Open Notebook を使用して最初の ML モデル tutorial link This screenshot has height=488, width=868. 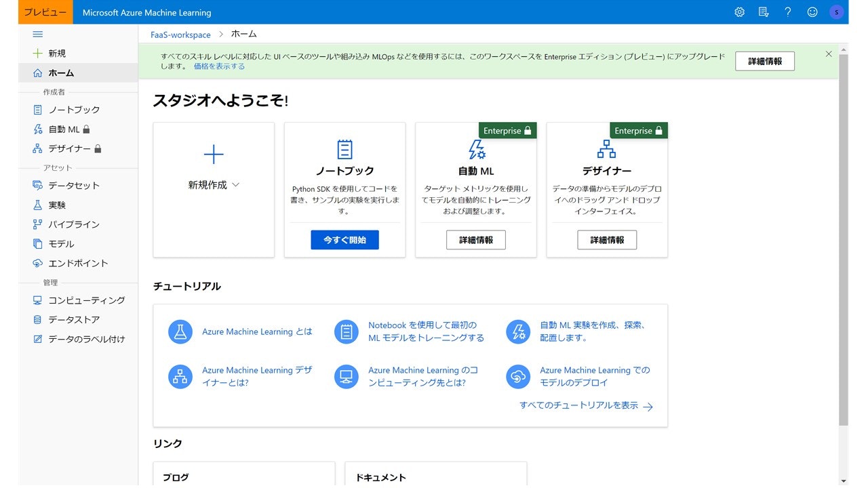click(x=427, y=331)
